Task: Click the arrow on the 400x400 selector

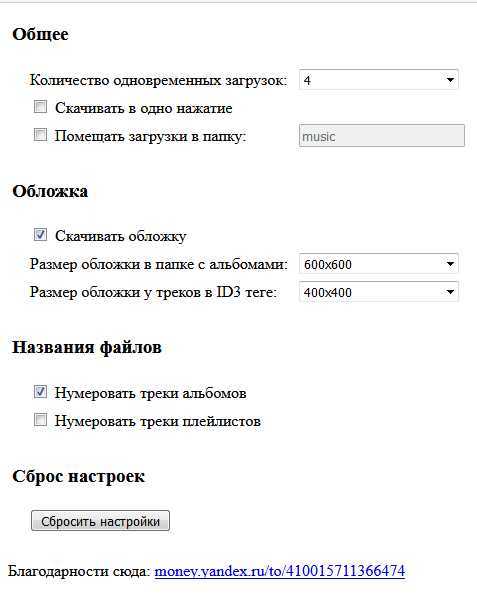Action: [x=450, y=292]
